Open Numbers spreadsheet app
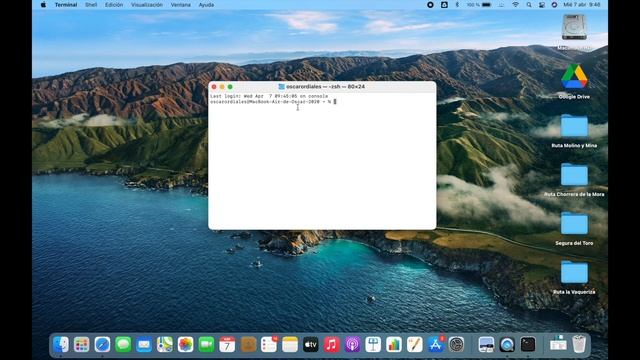Viewport: 640px width, 360px height. [x=394, y=344]
